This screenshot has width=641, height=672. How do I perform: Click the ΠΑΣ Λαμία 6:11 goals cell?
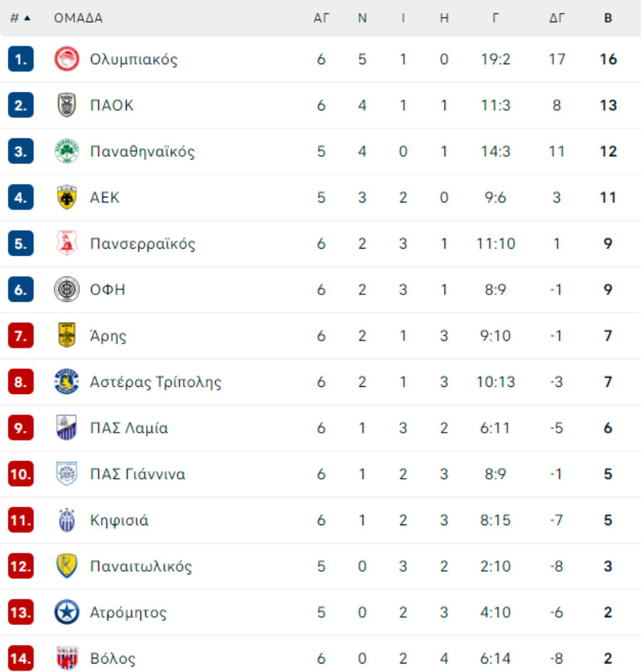click(495, 428)
